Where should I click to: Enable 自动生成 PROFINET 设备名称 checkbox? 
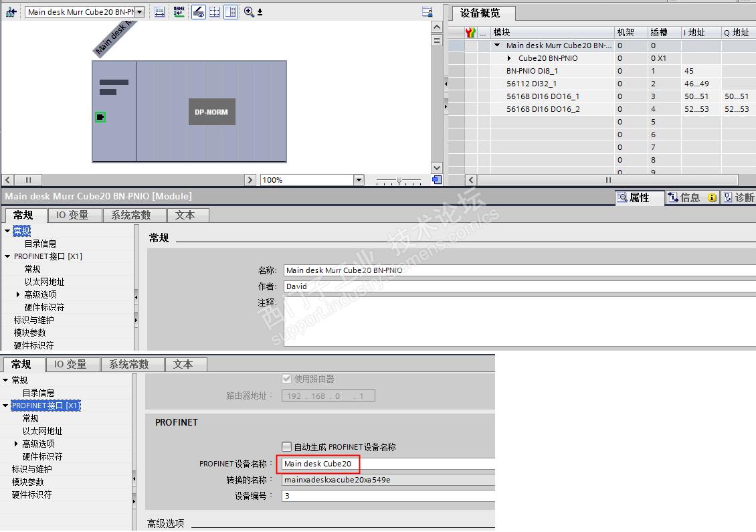(286, 446)
